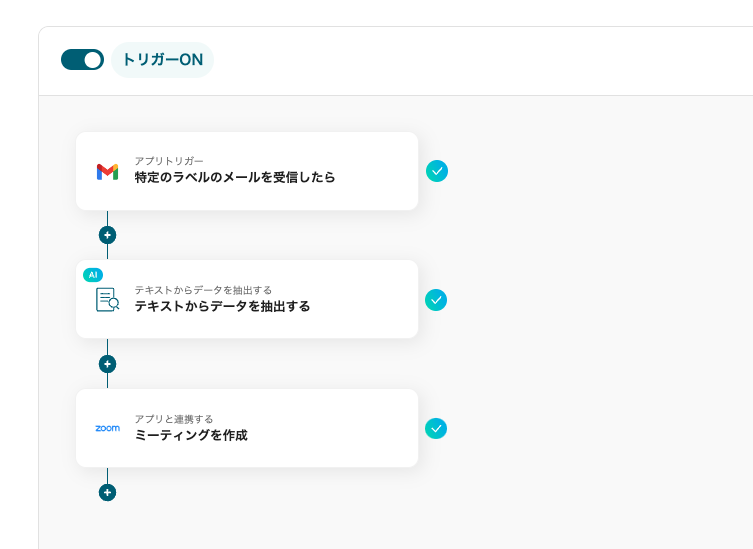Add a step below the Gmail trigger
This screenshot has width=753, height=549.
coord(107,235)
